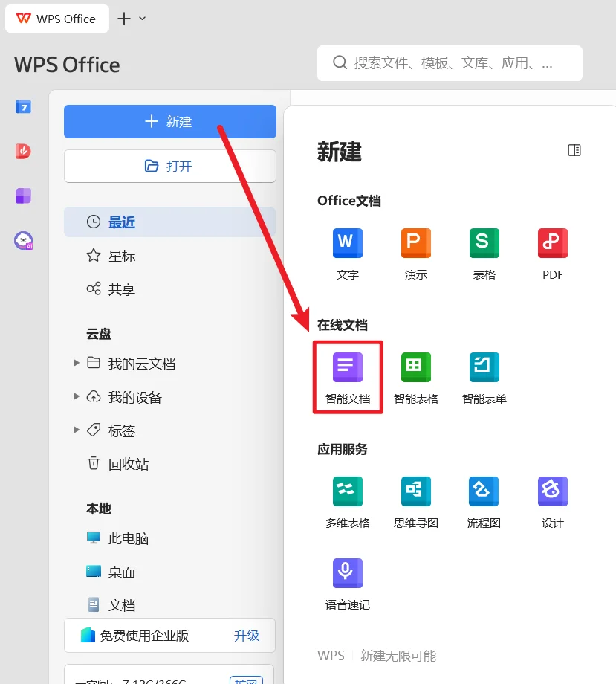Create a new 表格 spreadsheet
Viewport: 616px width, 684px height.
484,254
